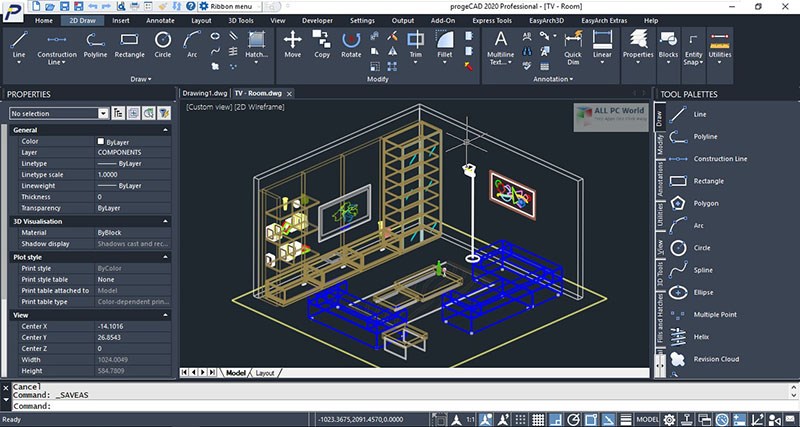This screenshot has height=427, width=800.
Task: Select the Arc tool in the ribbon
Action: [x=192, y=45]
